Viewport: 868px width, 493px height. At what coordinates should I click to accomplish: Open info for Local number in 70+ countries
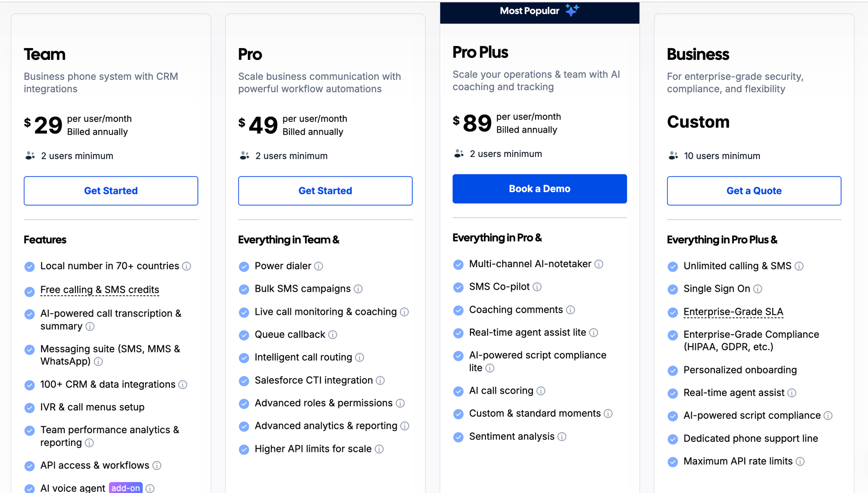[187, 266]
